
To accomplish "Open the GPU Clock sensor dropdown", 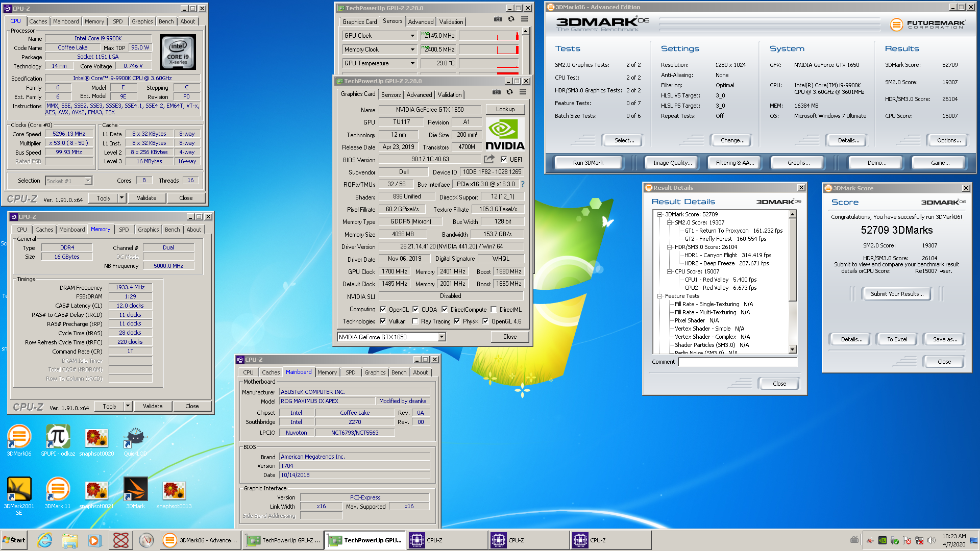I will point(412,36).
